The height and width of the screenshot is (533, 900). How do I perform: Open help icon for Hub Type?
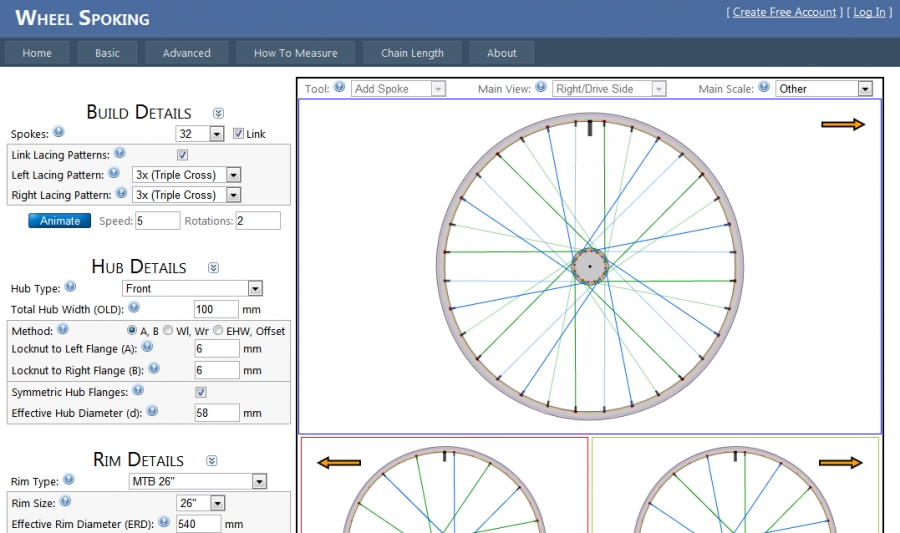click(70, 286)
